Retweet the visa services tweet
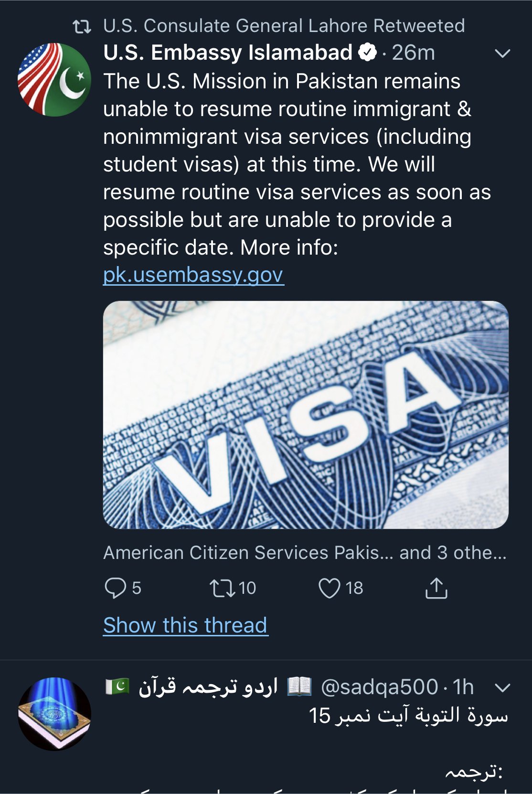 point(223,588)
